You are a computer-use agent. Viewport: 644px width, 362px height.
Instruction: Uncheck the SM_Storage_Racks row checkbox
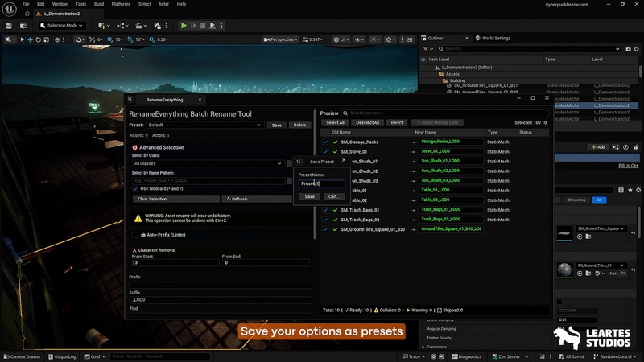(325, 142)
